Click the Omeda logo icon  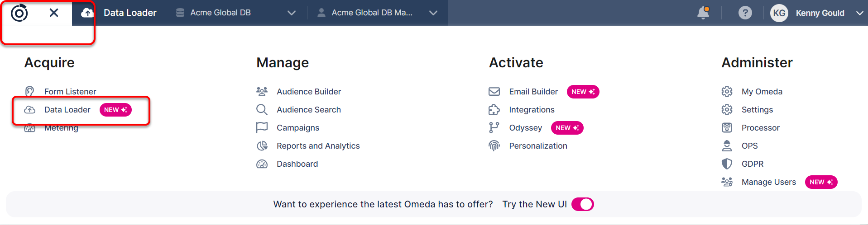click(19, 13)
